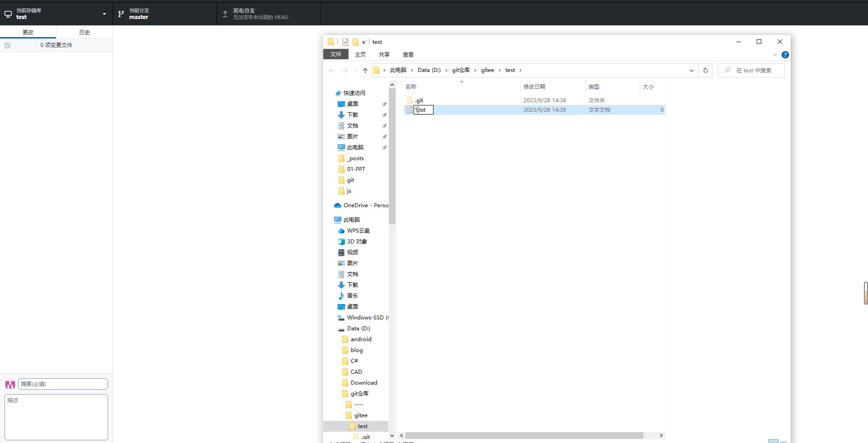Screen dimensions: 868x443
Task: Click the 音乐 music folder in sidebar
Action: coord(352,296)
